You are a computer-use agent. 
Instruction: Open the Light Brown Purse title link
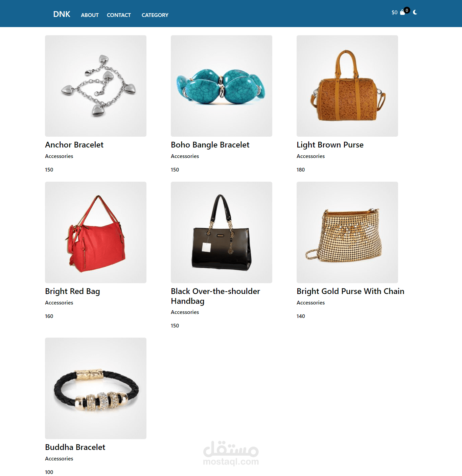tap(330, 145)
